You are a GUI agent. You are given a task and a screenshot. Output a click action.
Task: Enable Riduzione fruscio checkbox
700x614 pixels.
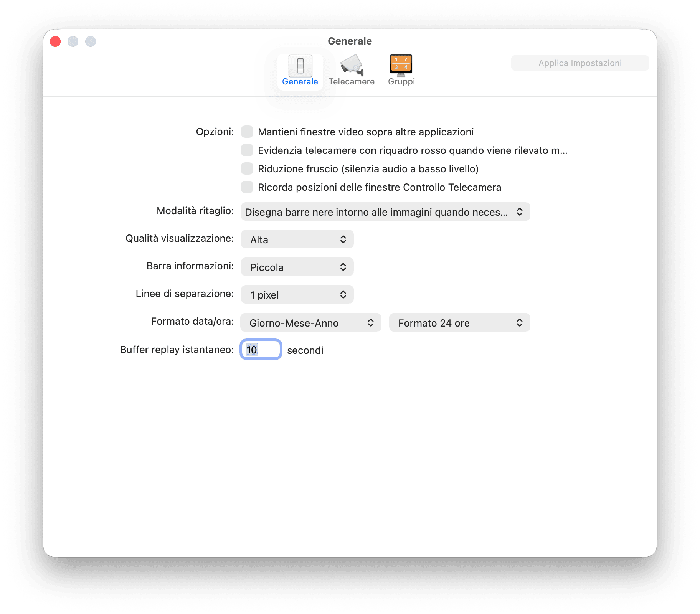coord(247,168)
